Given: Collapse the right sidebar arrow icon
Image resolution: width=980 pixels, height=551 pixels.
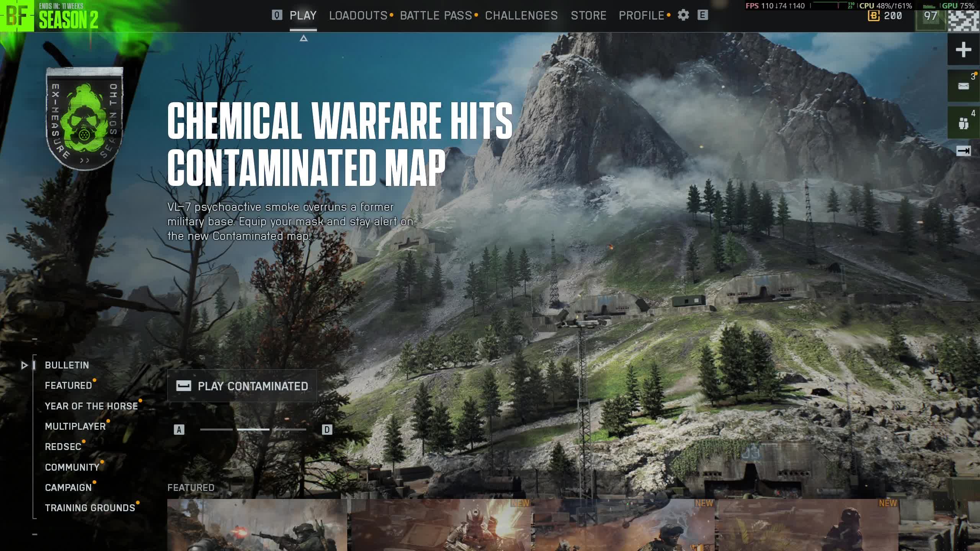Looking at the screenshot, I should pyautogui.click(x=963, y=151).
